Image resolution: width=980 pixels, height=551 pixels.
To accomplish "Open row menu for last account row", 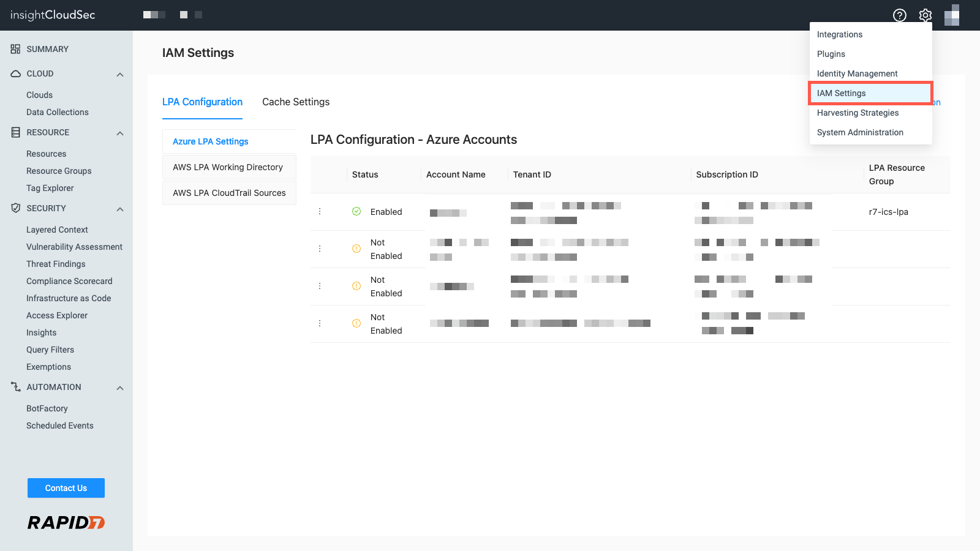I will click(x=320, y=323).
